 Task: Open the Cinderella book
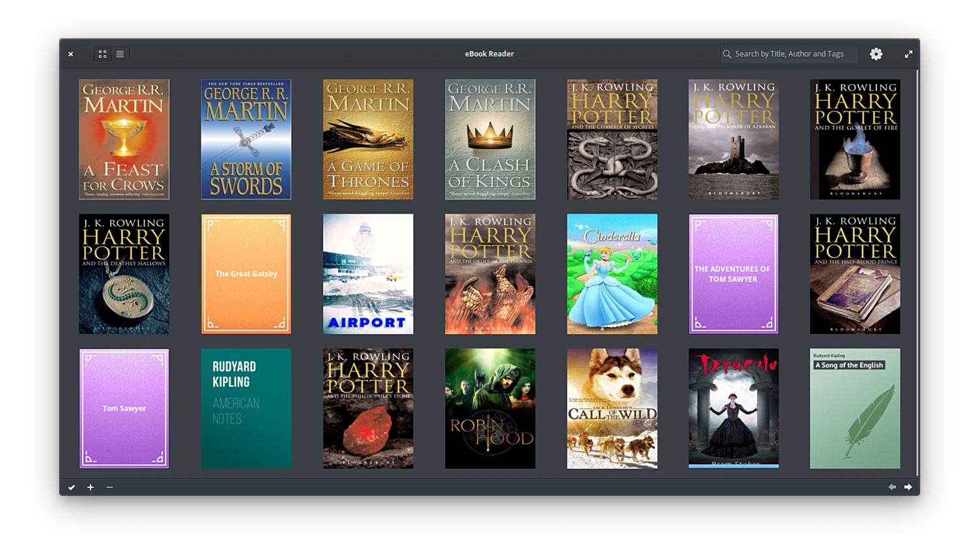point(612,274)
